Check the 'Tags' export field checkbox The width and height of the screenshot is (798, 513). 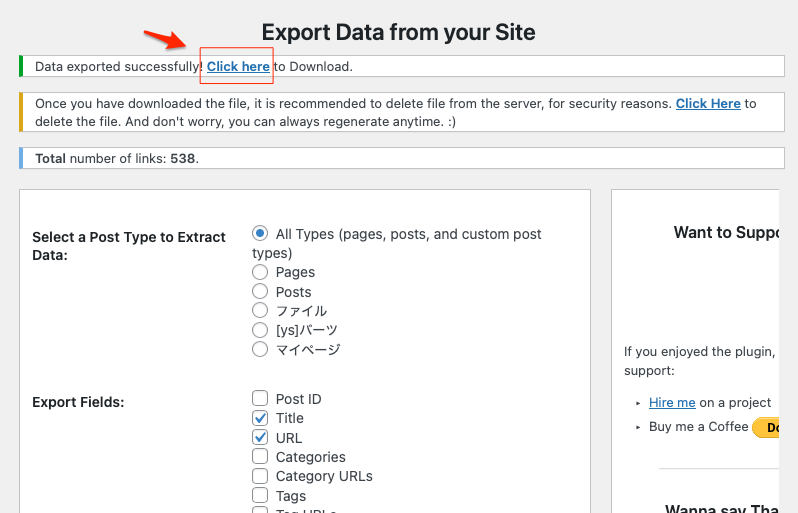[x=260, y=496]
